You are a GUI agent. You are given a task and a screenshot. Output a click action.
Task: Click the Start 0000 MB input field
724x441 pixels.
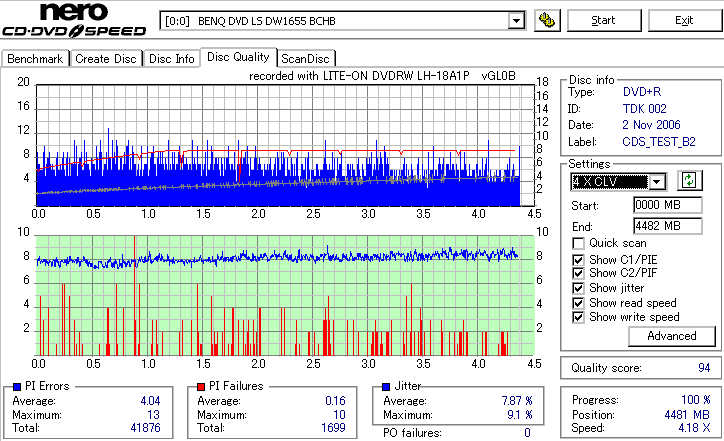(667, 205)
